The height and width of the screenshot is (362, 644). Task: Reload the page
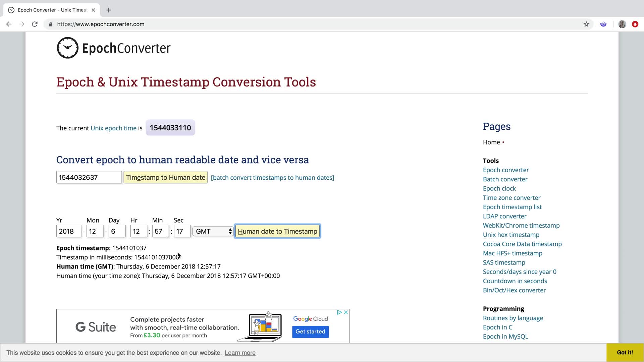tap(35, 24)
